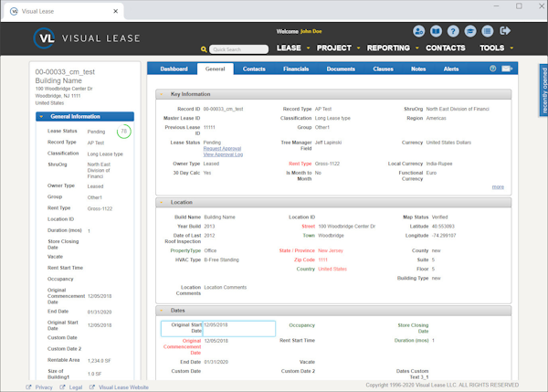Switch to the Notes tab

(418, 69)
